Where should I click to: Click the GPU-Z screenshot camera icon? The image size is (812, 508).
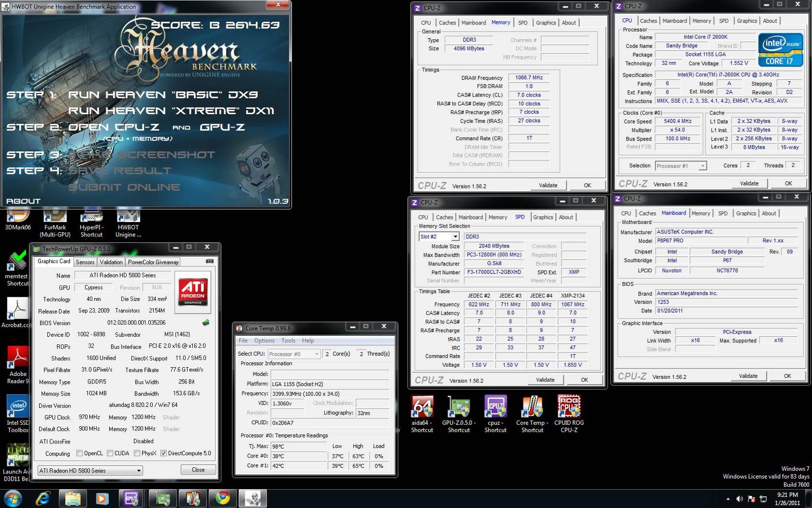210,261
